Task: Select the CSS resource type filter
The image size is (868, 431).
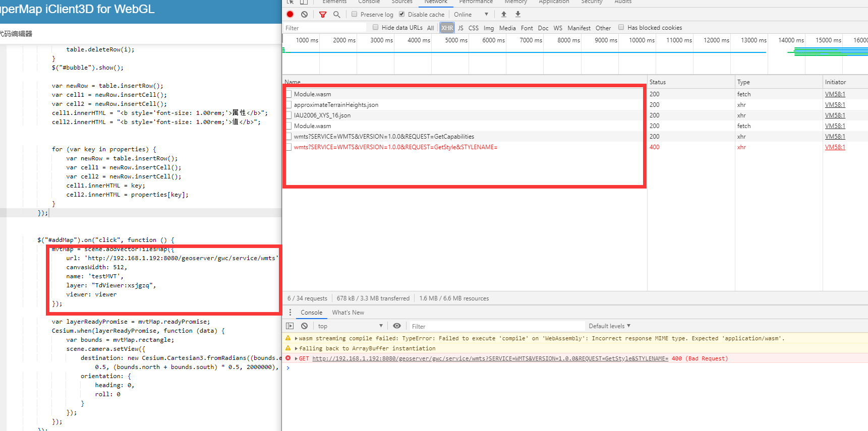Action: coord(474,28)
